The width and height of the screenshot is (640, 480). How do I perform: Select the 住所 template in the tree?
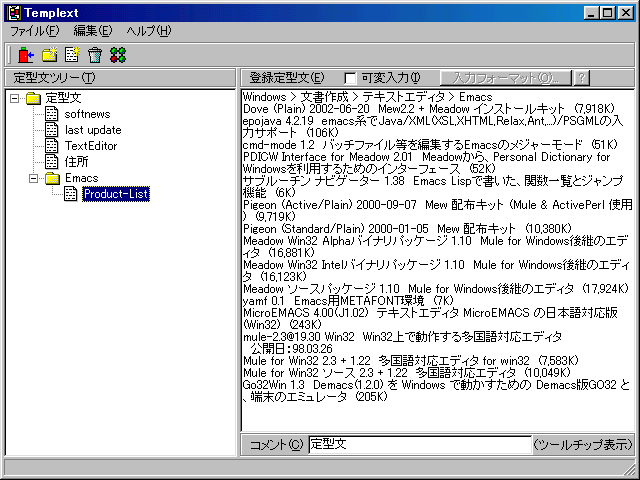[x=77, y=162]
